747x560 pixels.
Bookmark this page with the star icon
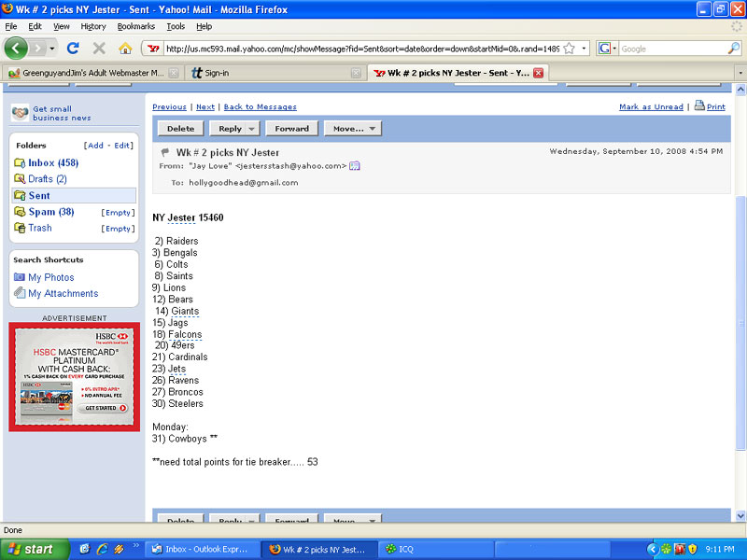pos(569,48)
